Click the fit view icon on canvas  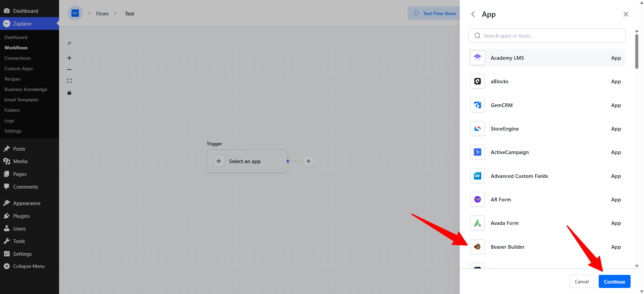pyautogui.click(x=69, y=81)
